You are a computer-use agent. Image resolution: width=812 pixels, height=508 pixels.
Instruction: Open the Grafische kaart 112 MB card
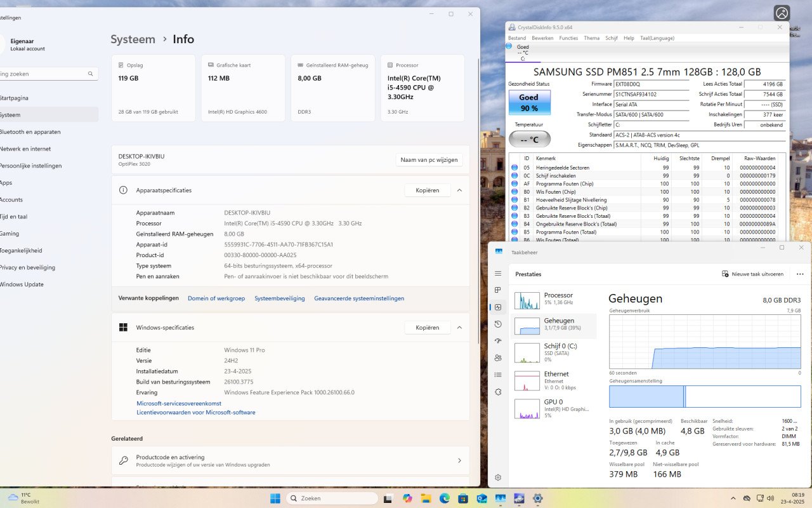(x=243, y=88)
